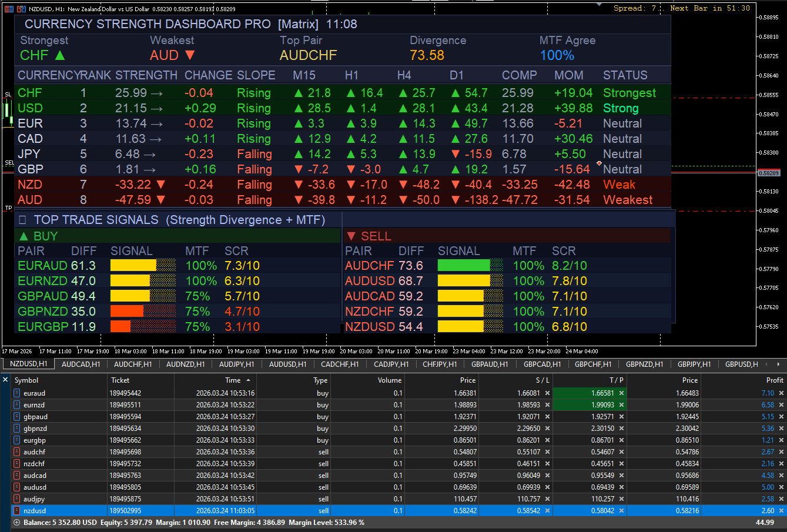The height and width of the screenshot is (532, 787).
Task: Switch to the GBPJPY,H1 chart tab
Action: (694, 364)
